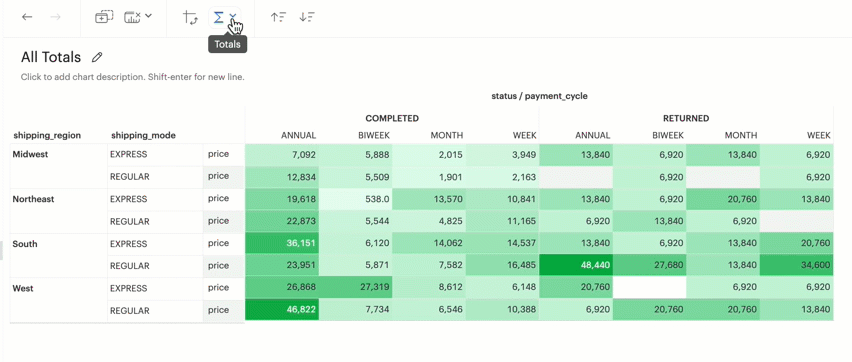The width and height of the screenshot is (852, 362).
Task: Click the 2,015 cell
Action: pyautogui.click(x=429, y=155)
